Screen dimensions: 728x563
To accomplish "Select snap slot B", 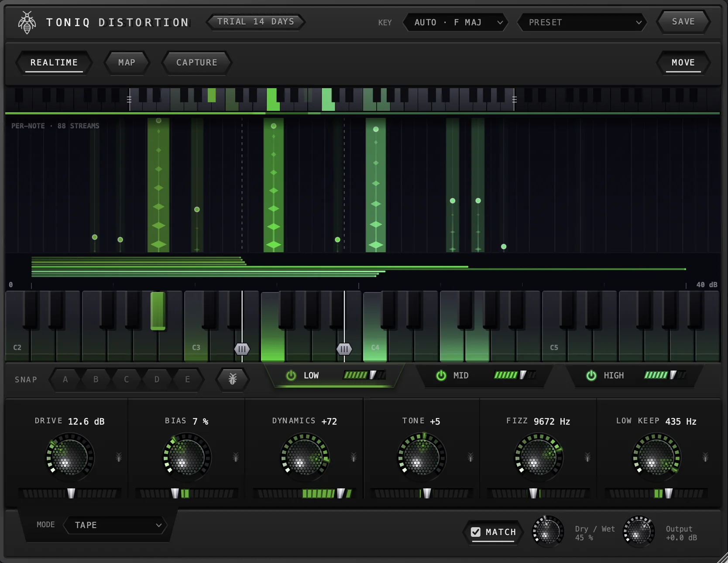I will 96,379.
